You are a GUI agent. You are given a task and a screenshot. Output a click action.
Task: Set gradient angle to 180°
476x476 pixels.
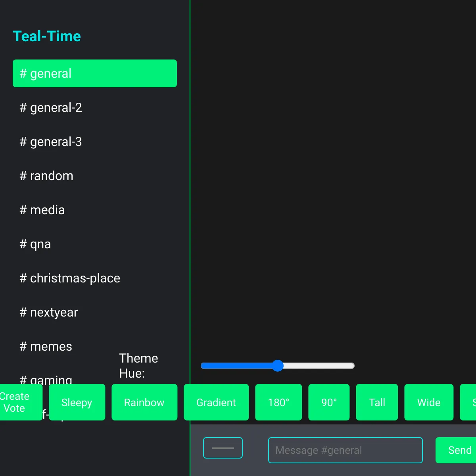(x=278, y=402)
